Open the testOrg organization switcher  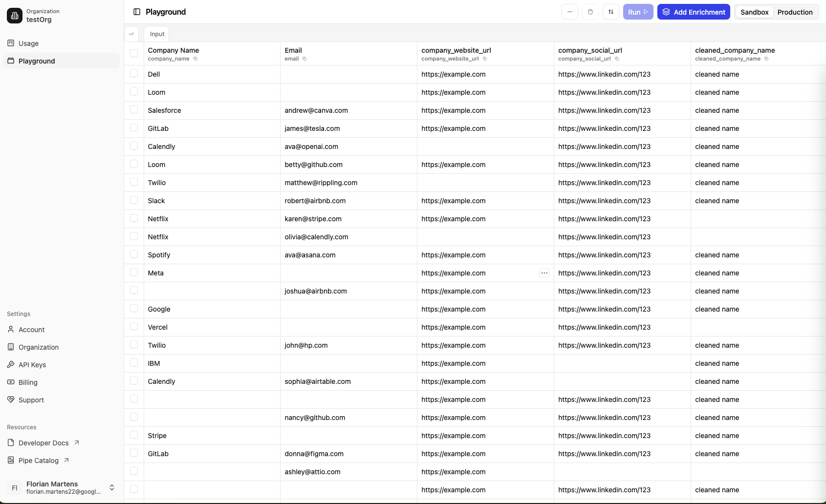pos(62,16)
